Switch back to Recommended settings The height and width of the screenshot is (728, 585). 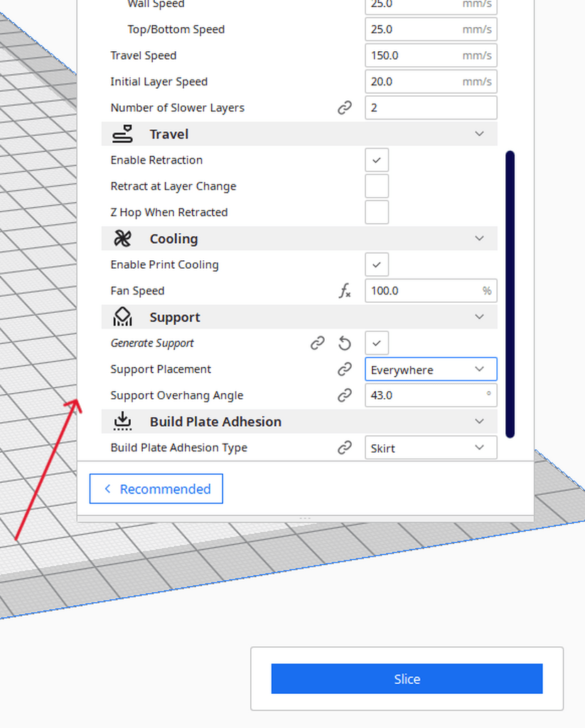pos(156,489)
